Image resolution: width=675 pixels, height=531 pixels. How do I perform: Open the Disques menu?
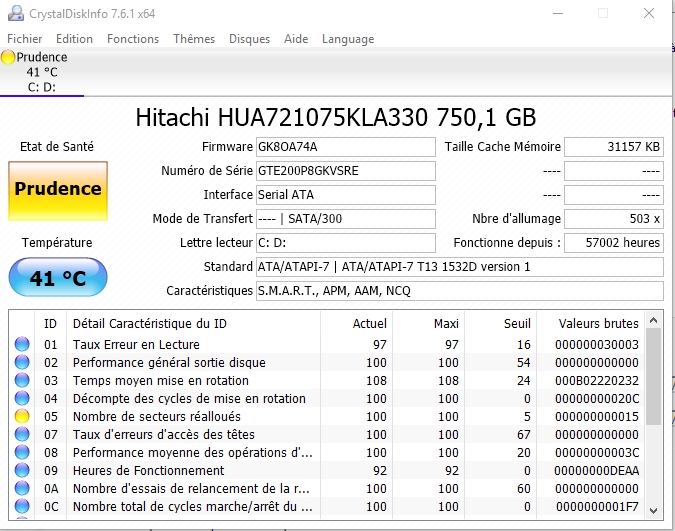[x=250, y=39]
